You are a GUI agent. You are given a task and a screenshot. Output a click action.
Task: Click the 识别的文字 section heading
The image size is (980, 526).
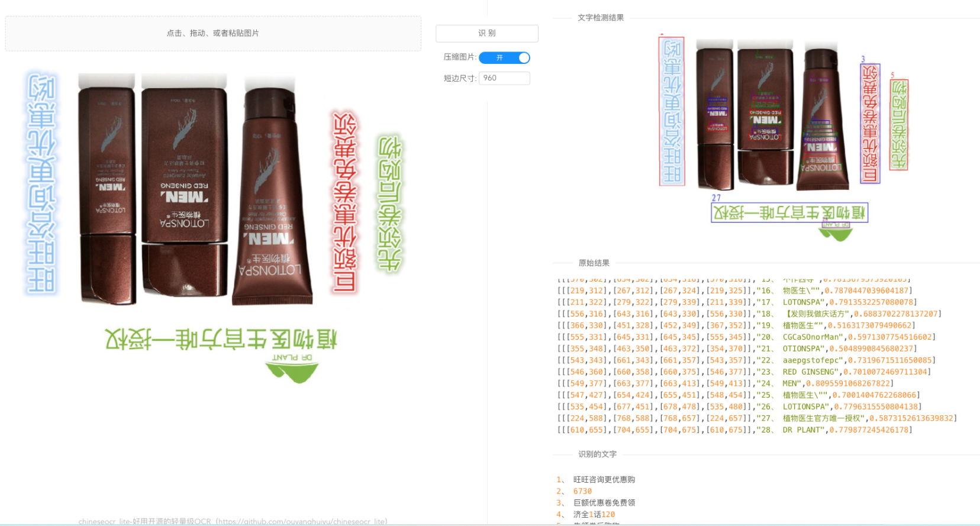tap(597, 454)
